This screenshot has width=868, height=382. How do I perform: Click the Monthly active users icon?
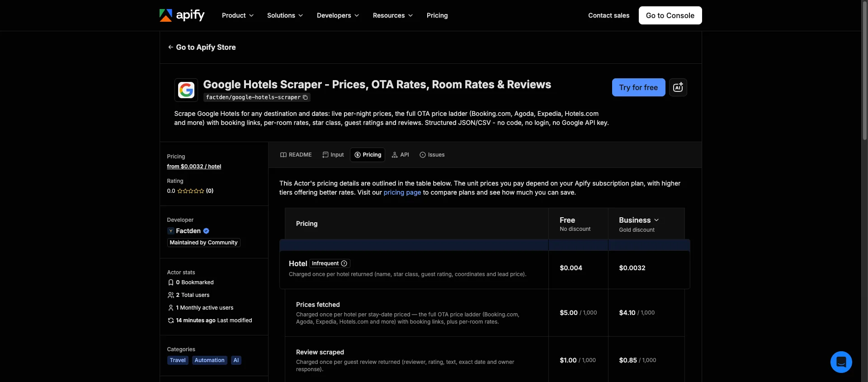pyautogui.click(x=171, y=308)
